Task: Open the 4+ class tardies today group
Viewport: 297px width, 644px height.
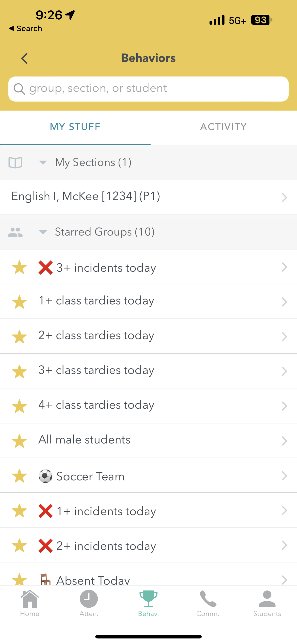Action: (96, 405)
